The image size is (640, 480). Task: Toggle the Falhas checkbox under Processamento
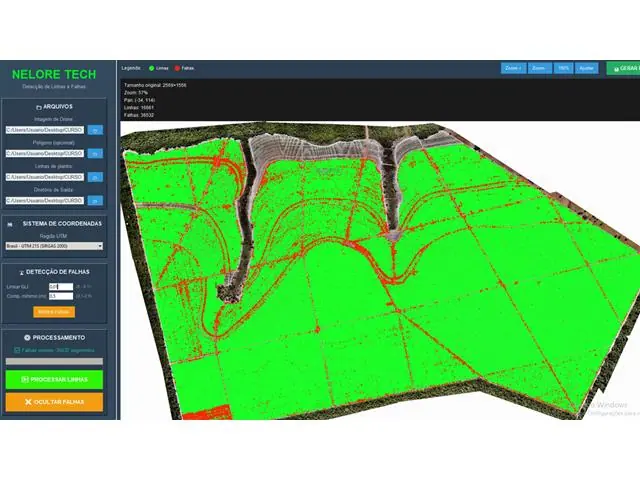point(16,350)
